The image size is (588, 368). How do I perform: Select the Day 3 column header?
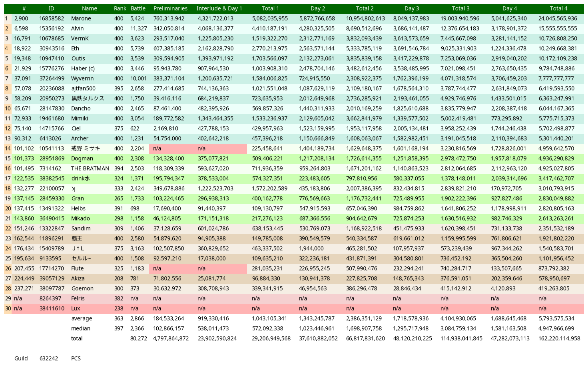point(412,8)
